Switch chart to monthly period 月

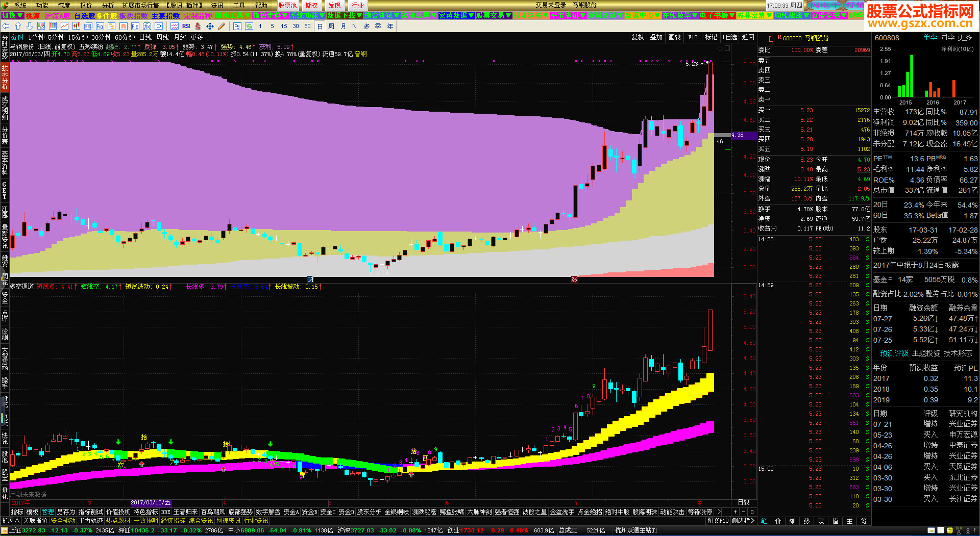[343, 26]
